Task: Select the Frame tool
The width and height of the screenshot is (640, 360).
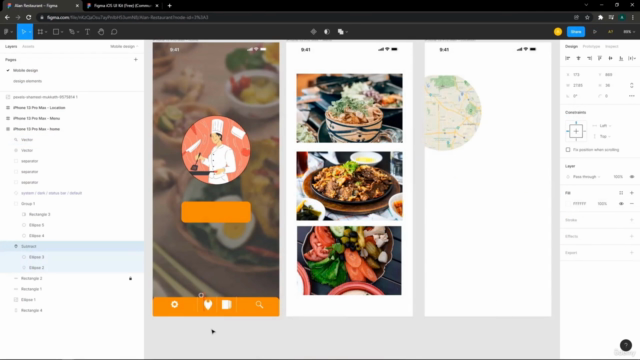Action: click(x=40, y=32)
